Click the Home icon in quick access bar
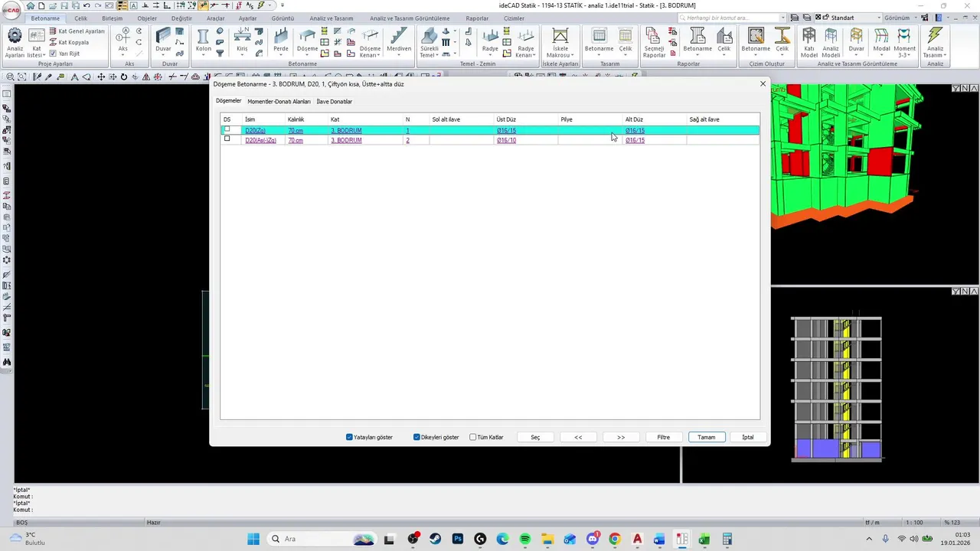980x551 pixels. point(31,5)
